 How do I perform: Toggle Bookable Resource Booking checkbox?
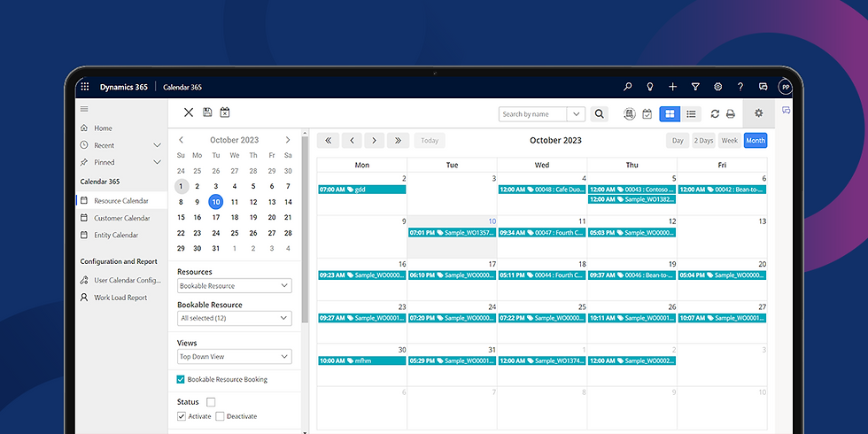click(181, 379)
